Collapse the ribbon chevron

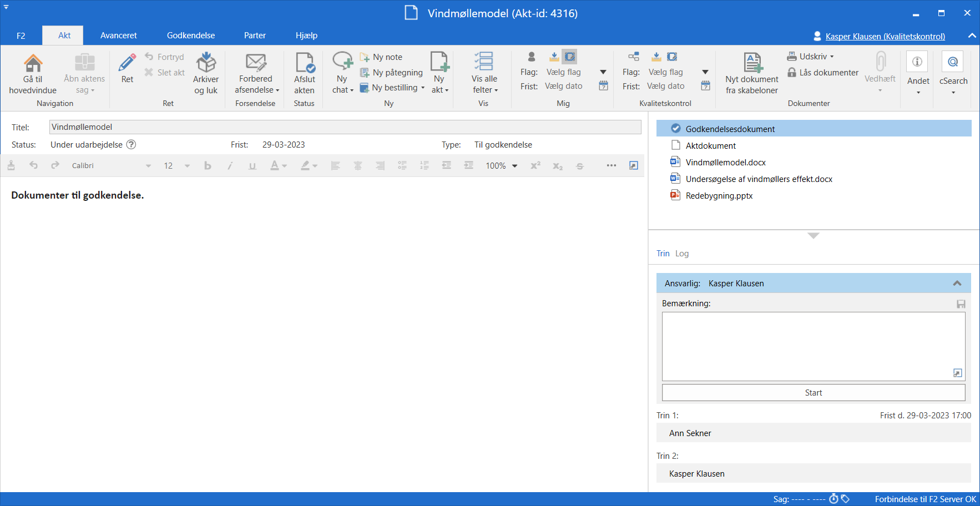click(972, 36)
